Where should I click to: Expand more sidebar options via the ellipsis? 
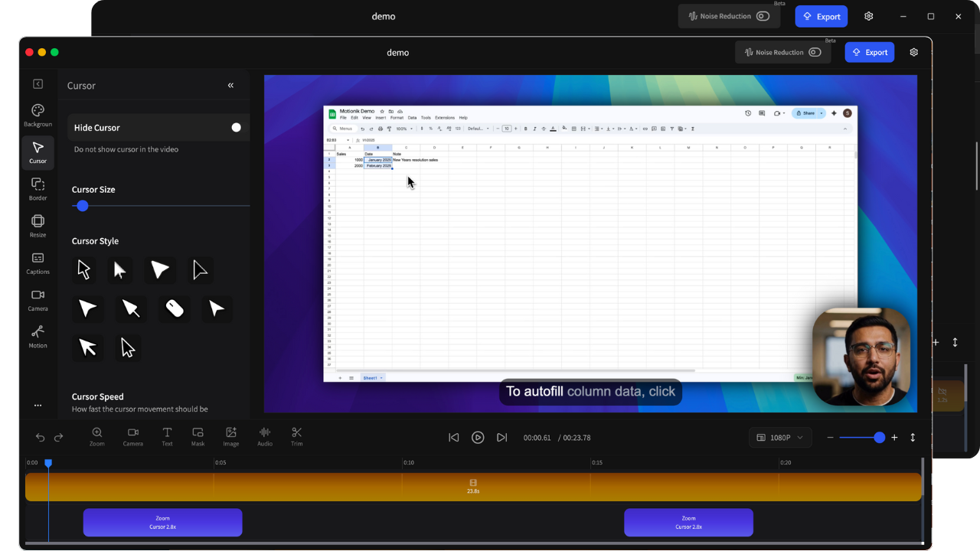click(38, 406)
